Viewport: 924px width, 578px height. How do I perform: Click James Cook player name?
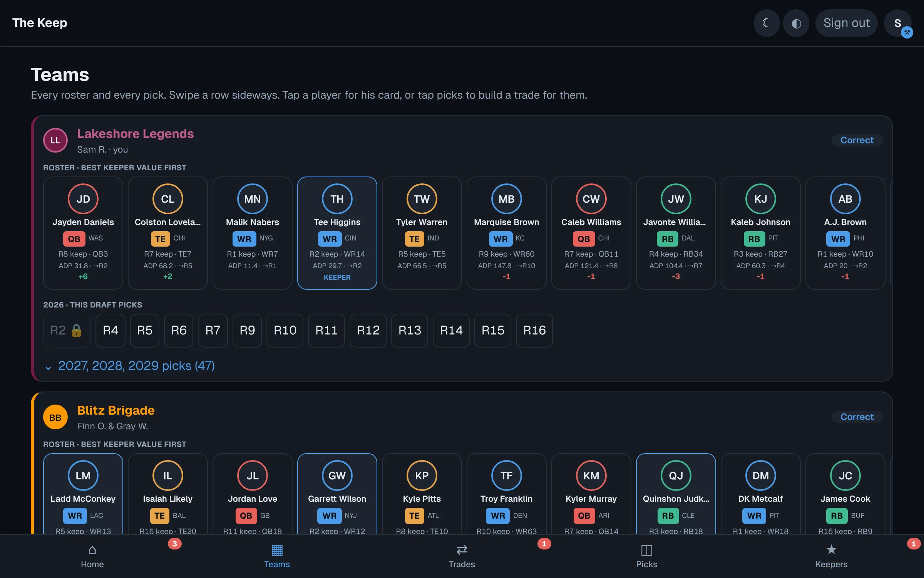pos(845,499)
